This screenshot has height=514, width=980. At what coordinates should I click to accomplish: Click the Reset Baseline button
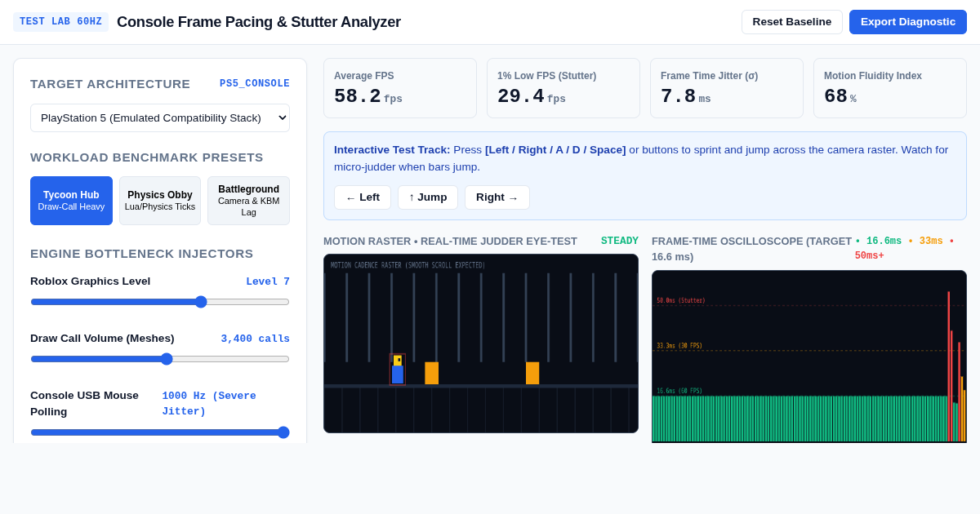[791, 22]
